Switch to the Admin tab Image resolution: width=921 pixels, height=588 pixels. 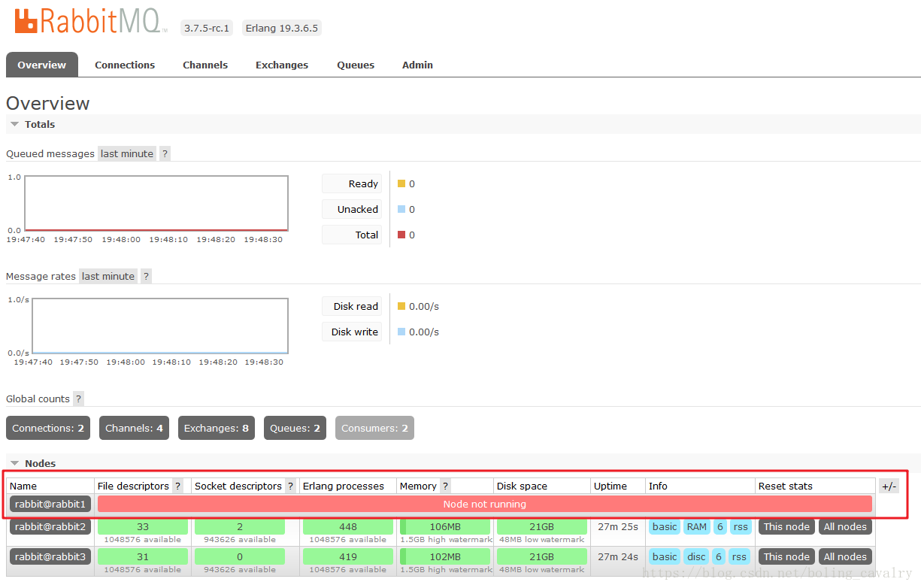tap(417, 65)
